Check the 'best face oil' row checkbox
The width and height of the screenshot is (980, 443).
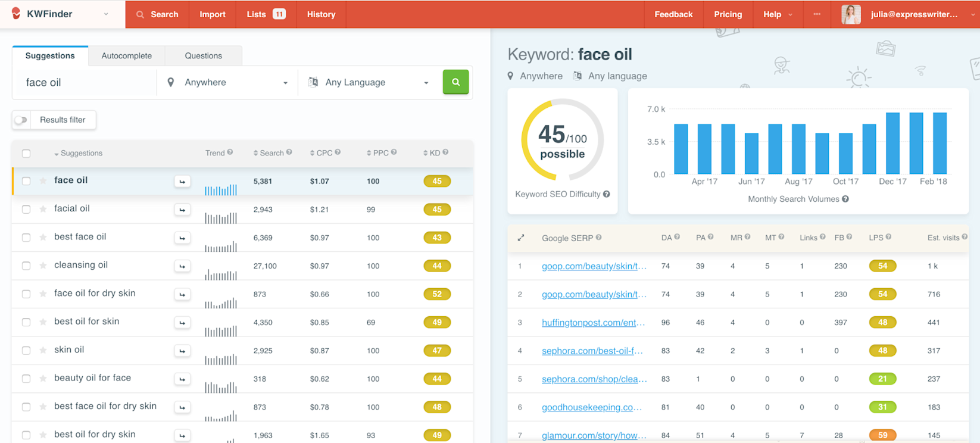point(26,238)
